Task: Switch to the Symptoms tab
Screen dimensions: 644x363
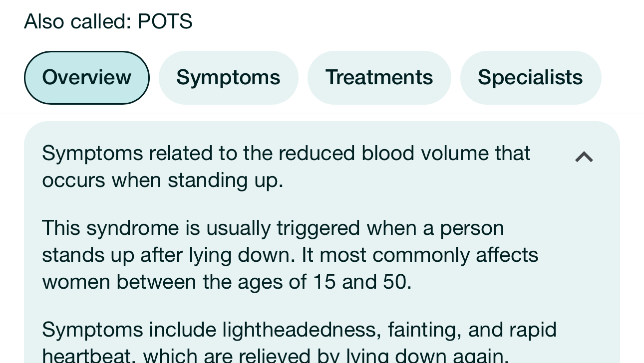Action: tap(228, 78)
